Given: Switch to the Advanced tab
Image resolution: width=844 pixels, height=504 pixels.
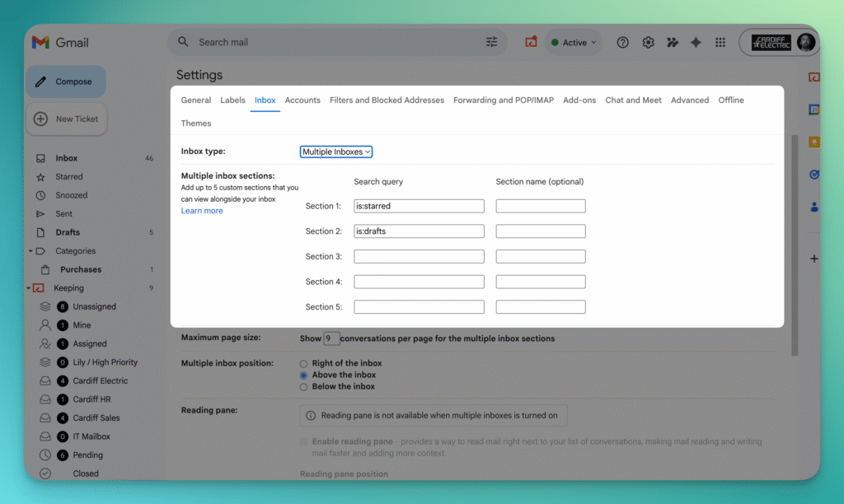Looking at the screenshot, I should 690,100.
